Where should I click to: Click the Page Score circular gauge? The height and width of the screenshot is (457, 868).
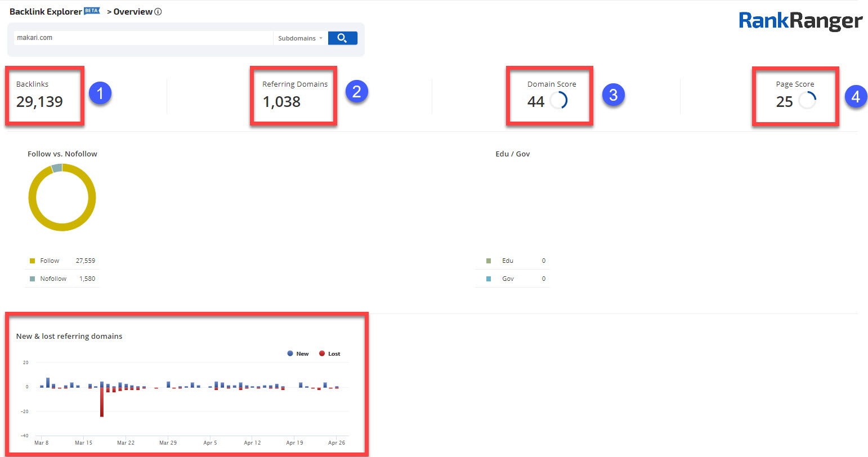pyautogui.click(x=807, y=101)
